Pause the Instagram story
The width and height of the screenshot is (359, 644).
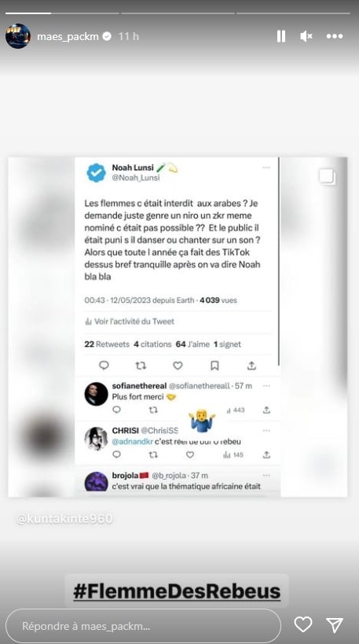[x=281, y=36]
